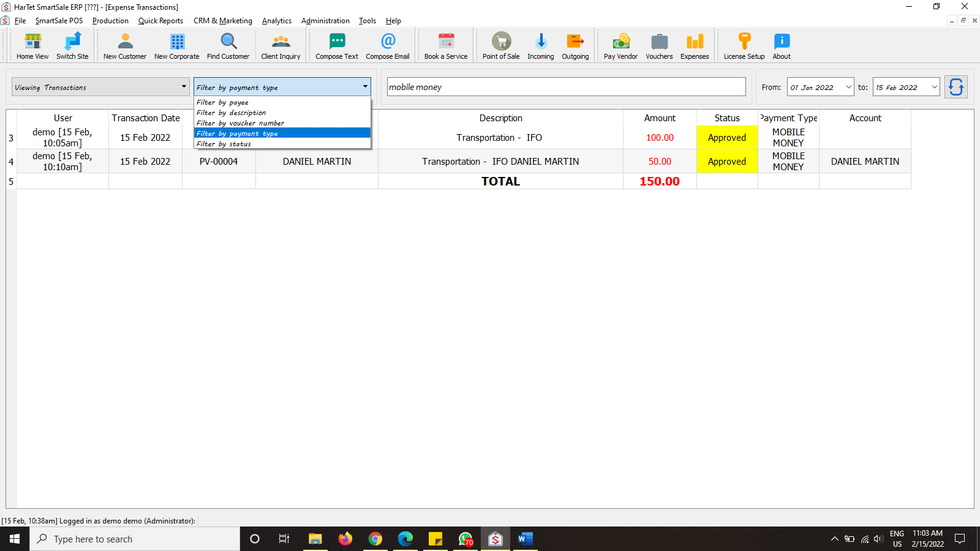
Task: Open Pay Vendor screen
Action: click(x=620, y=45)
